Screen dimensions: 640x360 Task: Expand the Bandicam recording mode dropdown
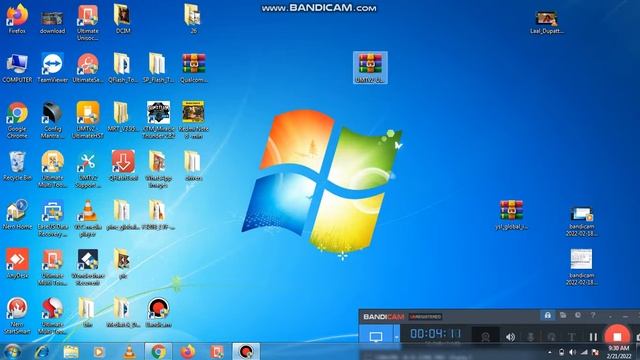[396, 337]
